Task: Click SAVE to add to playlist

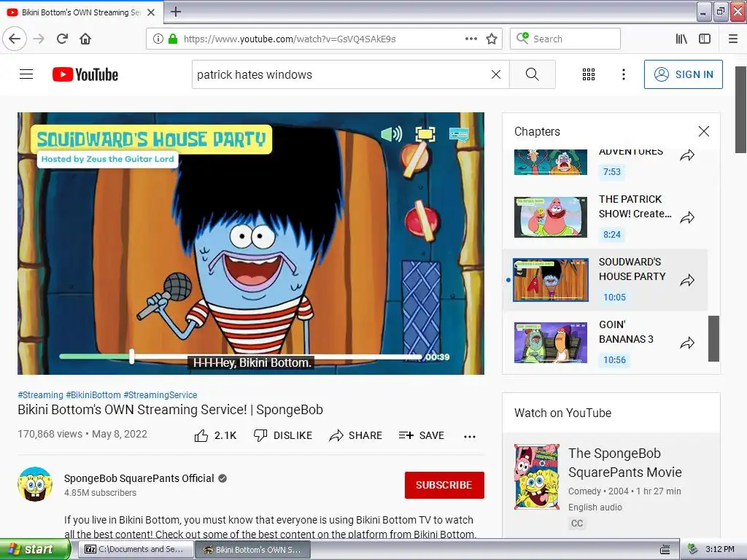Action: point(422,435)
